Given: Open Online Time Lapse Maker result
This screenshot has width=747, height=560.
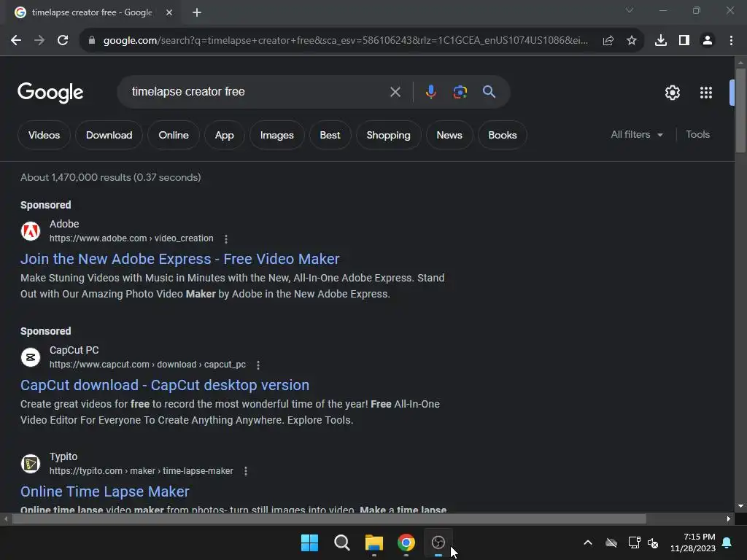Looking at the screenshot, I should click(x=105, y=492).
